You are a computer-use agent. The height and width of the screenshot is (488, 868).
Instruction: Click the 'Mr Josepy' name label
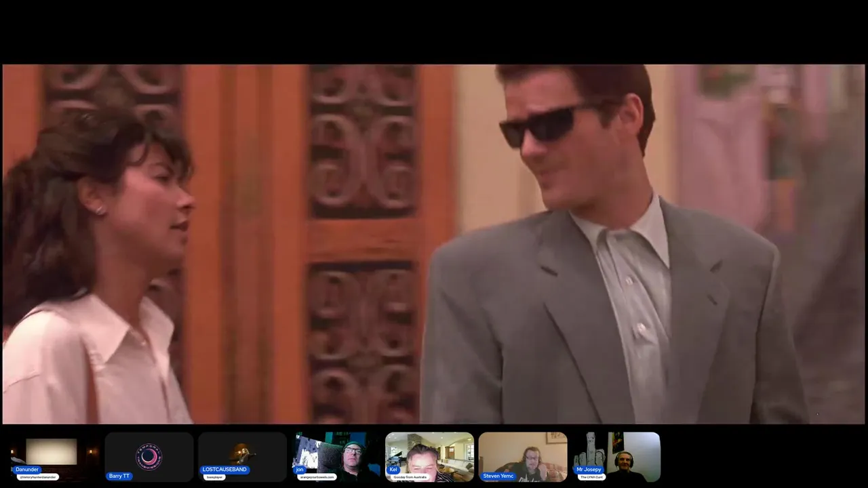point(589,469)
